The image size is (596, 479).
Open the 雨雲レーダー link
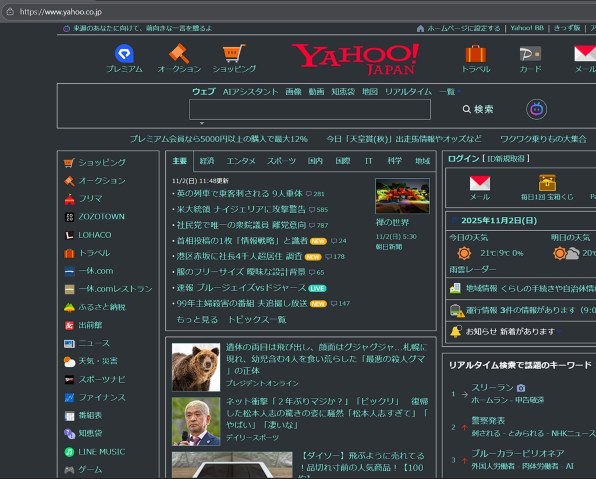click(472, 270)
